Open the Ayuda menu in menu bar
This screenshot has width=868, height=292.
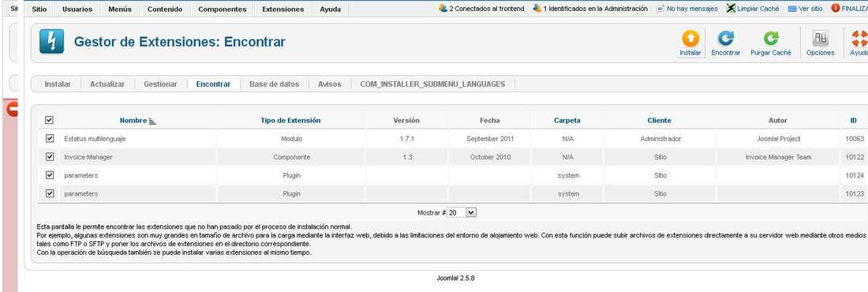(331, 9)
